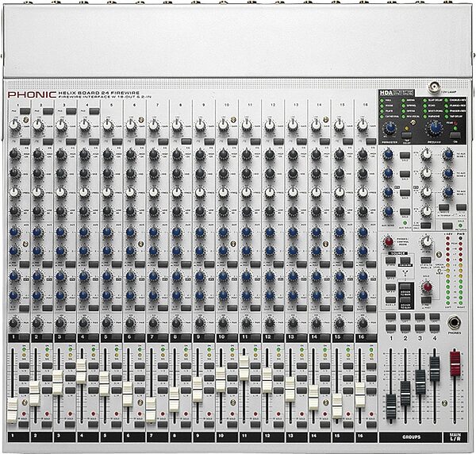The width and height of the screenshot is (476, 454).
Task: Toggle the PAD button on channel 4
Action: coord(94,111)
